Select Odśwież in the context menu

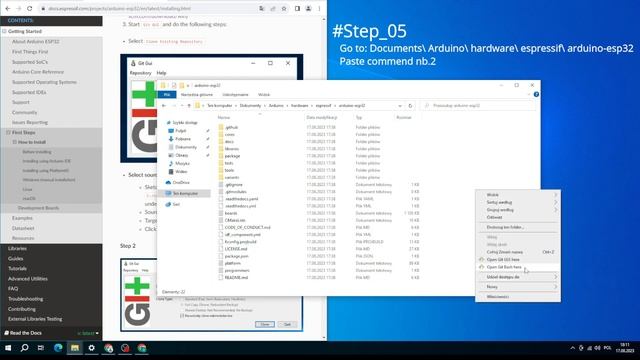click(518, 217)
